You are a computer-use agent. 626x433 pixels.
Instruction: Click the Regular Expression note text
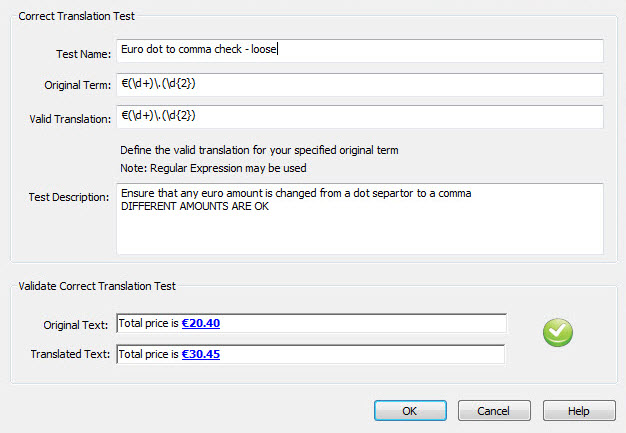(x=212, y=167)
